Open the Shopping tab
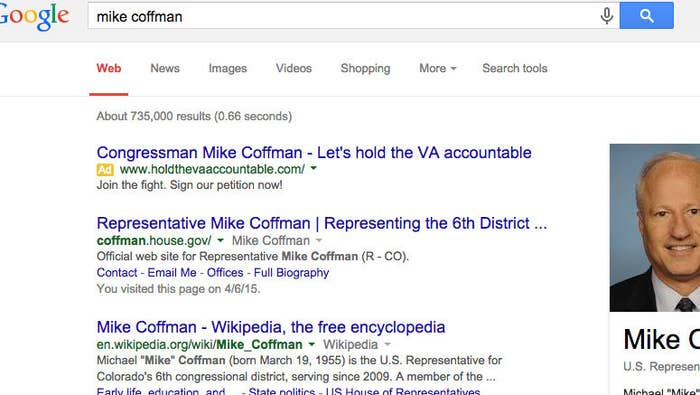700x395 pixels. [365, 68]
